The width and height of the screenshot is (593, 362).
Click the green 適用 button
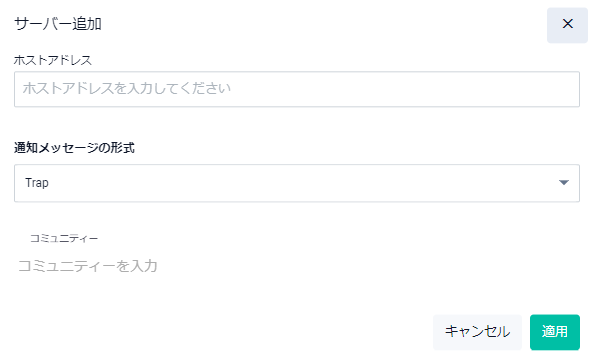554,332
